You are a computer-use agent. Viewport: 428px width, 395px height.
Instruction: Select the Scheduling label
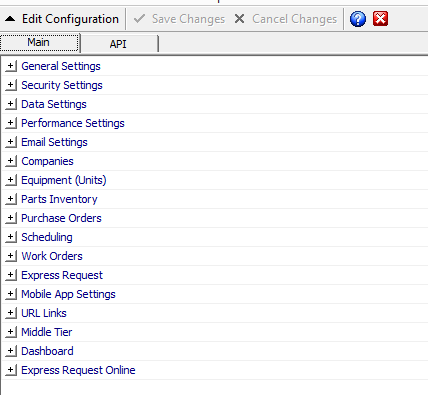pyautogui.click(x=47, y=237)
